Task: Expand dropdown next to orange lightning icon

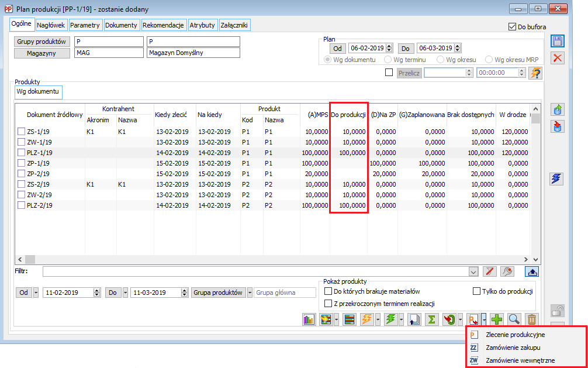Action: tap(377, 320)
